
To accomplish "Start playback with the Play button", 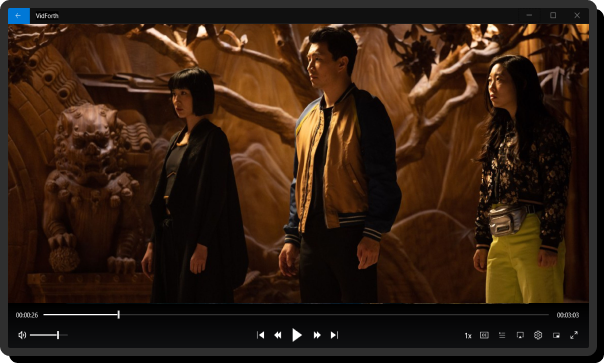I will coord(297,335).
